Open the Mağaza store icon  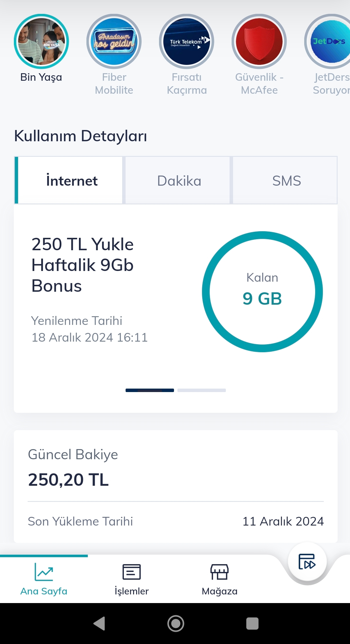[x=220, y=572]
